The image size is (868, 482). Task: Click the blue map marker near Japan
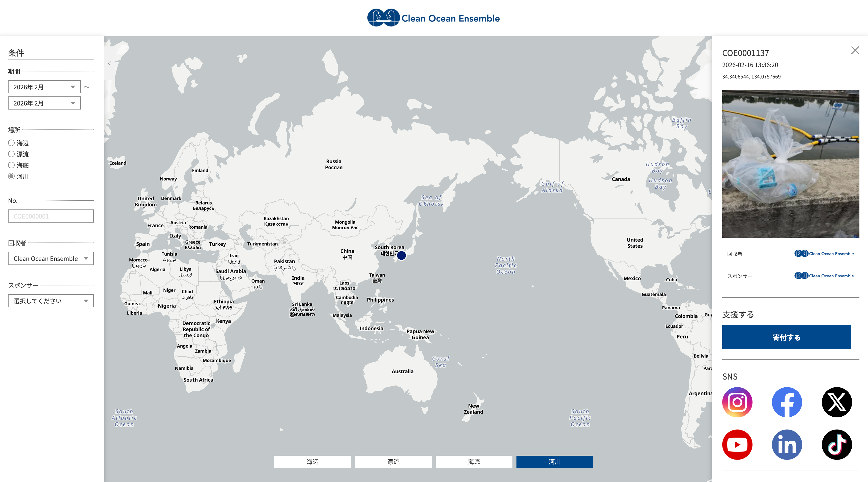pos(401,256)
